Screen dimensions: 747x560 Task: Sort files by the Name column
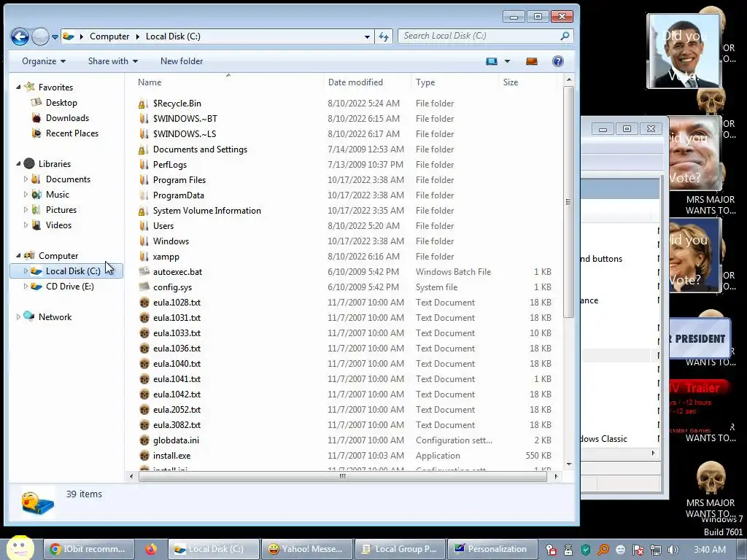tap(228, 82)
